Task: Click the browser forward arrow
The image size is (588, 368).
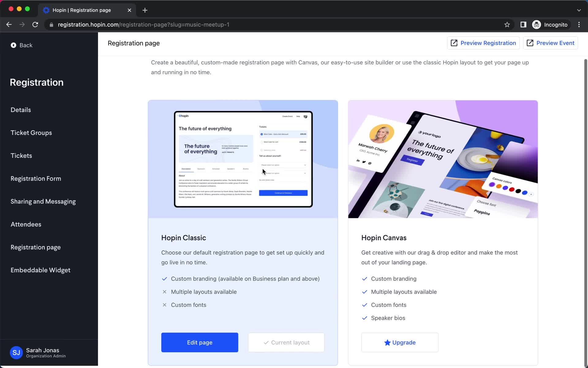Action: click(22, 25)
